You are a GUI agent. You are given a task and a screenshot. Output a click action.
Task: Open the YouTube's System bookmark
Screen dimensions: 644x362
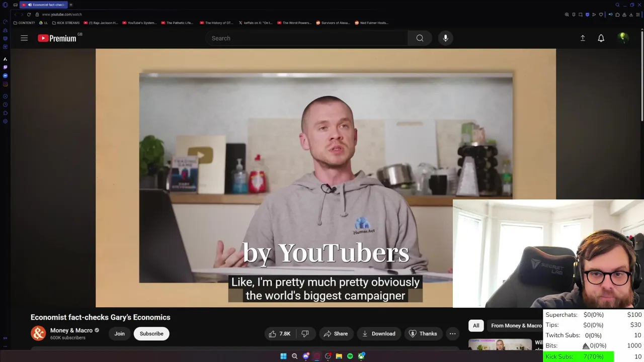[139, 23]
